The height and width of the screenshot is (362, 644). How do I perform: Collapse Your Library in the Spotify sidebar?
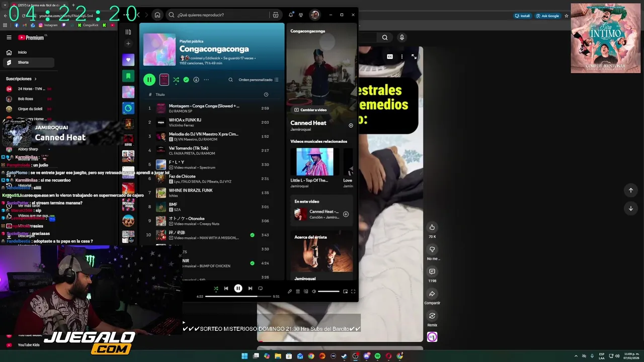[x=128, y=32]
